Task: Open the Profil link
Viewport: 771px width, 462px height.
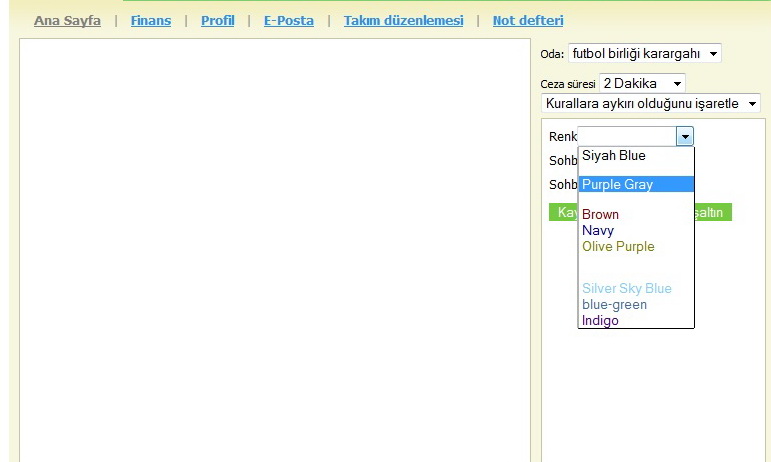Action: pyautogui.click(x=217, y=20)
